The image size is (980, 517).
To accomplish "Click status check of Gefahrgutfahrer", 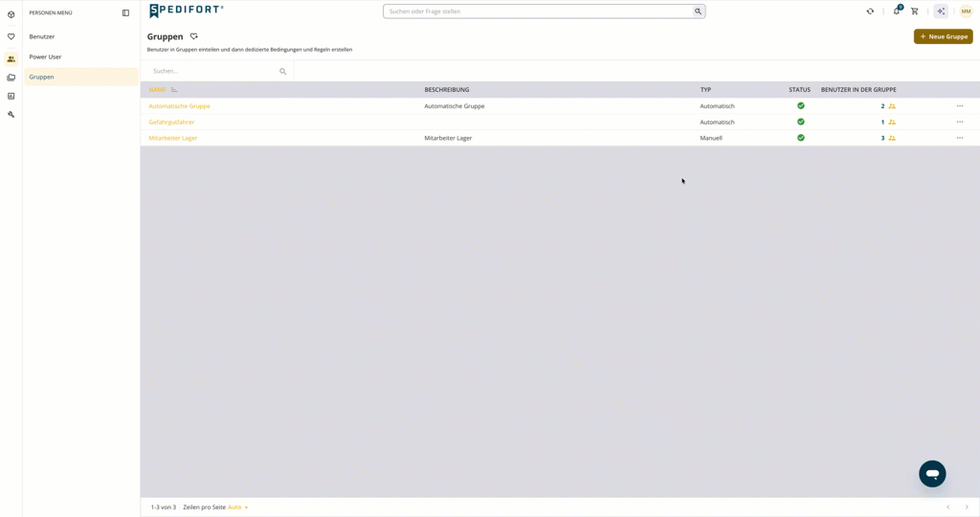I will click(x=801, y=122).
